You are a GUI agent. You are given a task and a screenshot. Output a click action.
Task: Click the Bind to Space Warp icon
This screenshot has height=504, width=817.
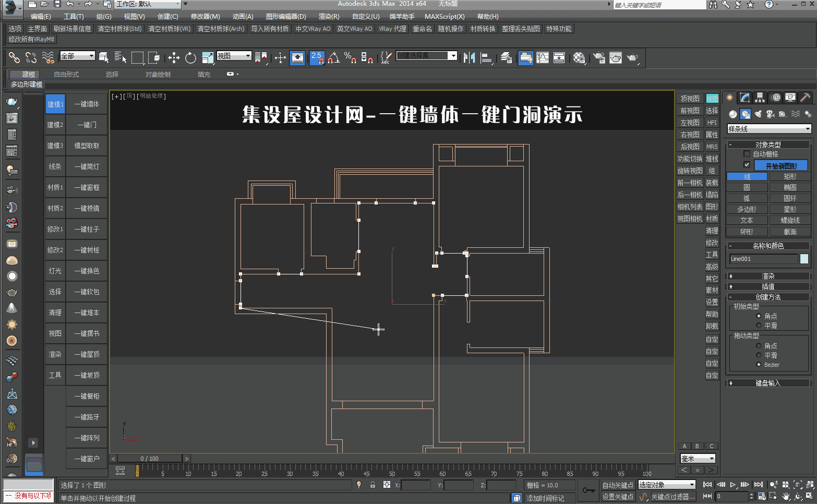(x=48, y=57)
